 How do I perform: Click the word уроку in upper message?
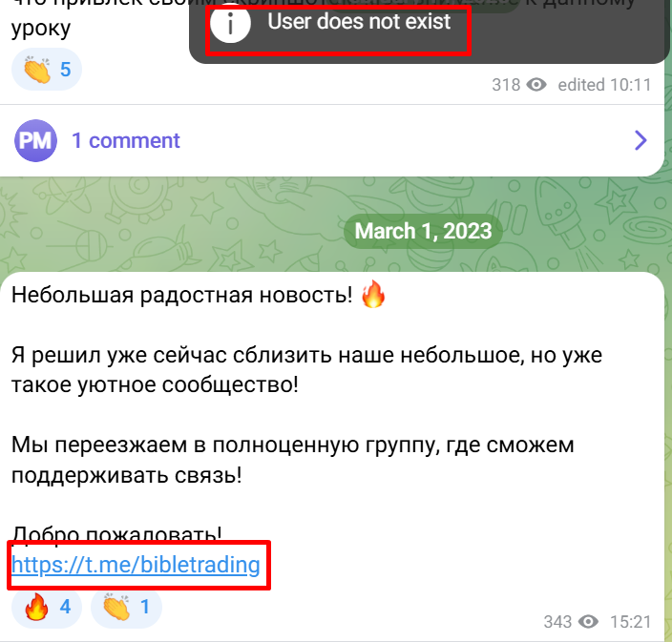41,29
